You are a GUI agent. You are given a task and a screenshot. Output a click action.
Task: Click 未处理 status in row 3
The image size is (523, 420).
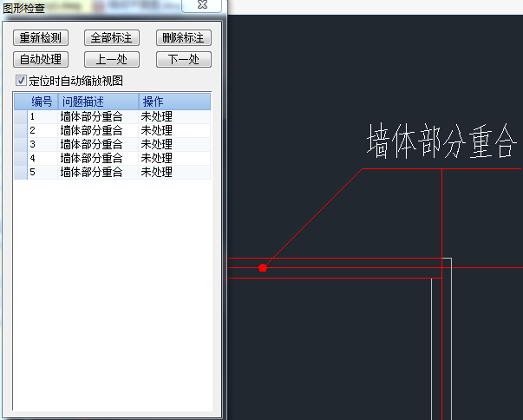click(157, 144)
